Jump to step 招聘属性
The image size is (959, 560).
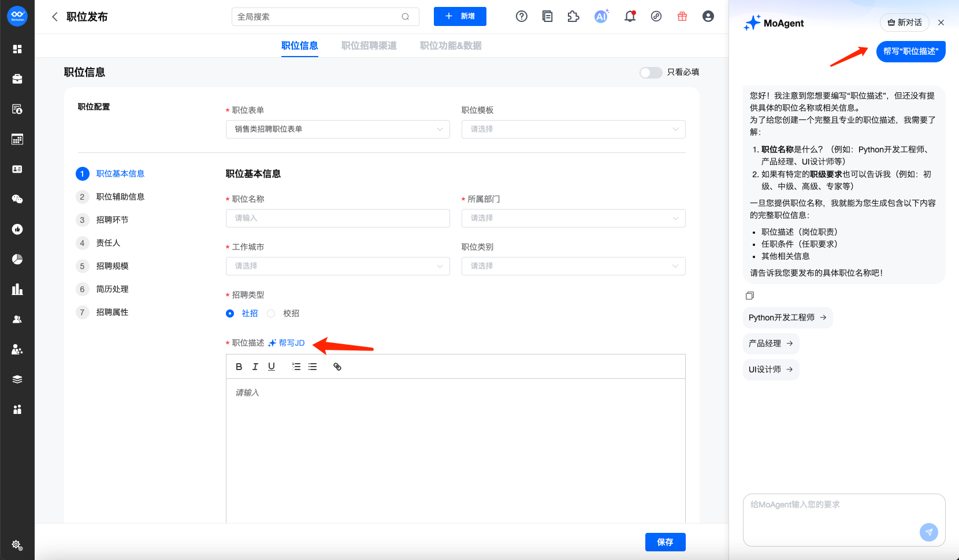point(102,312)
